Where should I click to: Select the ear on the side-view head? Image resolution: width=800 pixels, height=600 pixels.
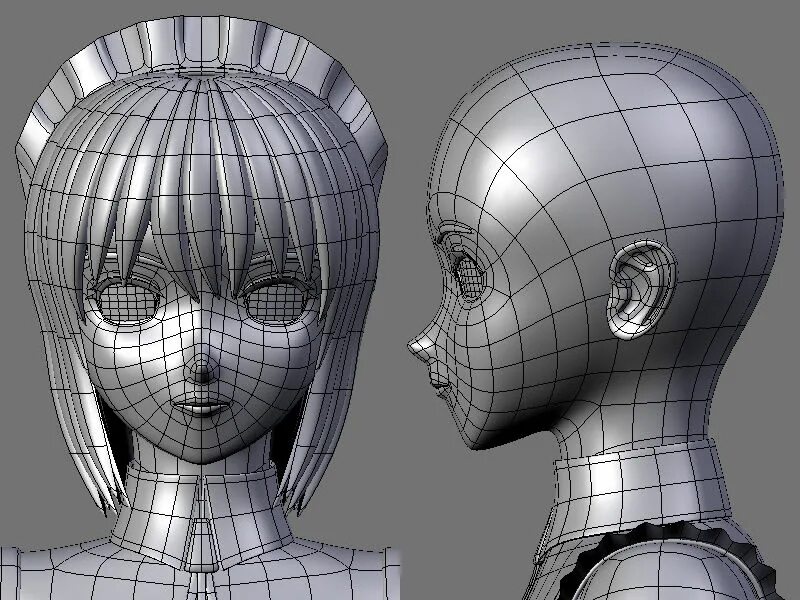tap(641, 289)
